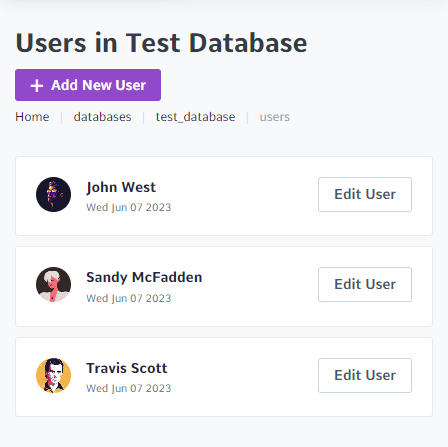This screenshot has height=447, width=448.
Task: Select the Travis Scott name text
Action: 127,368
